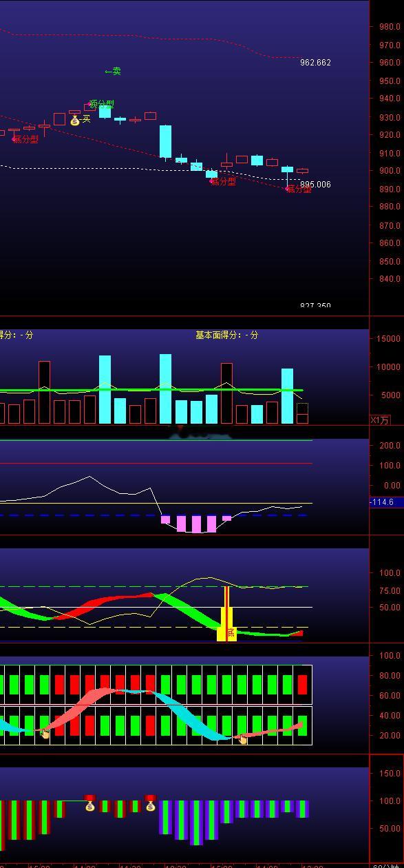Select the rightmost 底分型 label near 895.006
This screenshot has height=868, width=404.
pos(299,189)
